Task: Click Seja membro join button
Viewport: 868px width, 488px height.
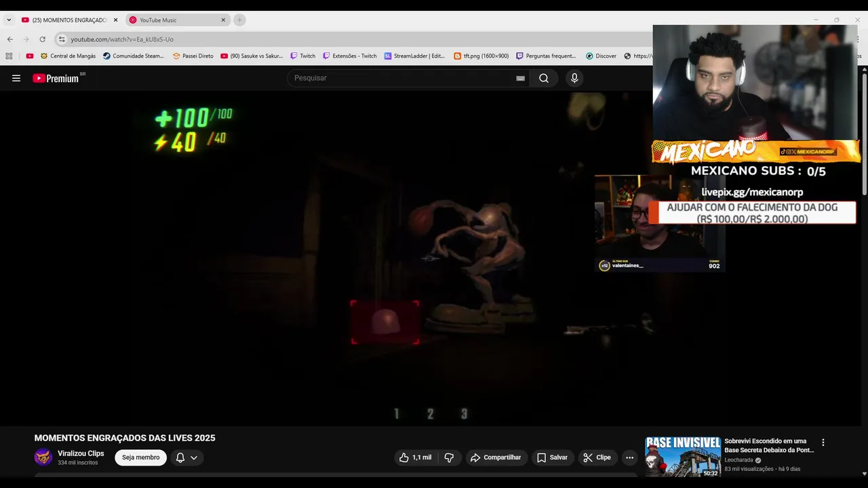Action: [140, 457]
